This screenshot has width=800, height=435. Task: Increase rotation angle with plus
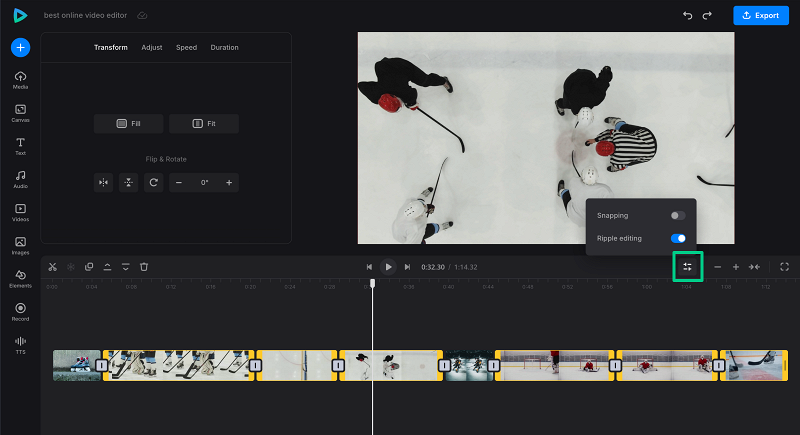[x=229, y=183]
